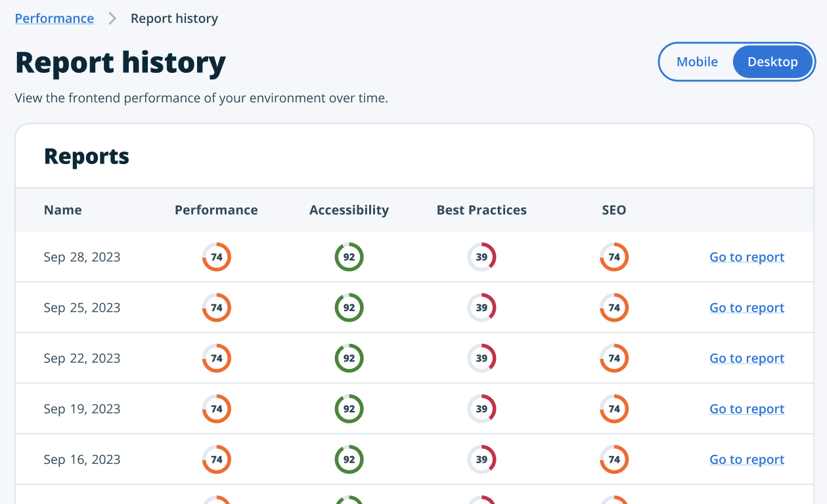Select the Sep 19, 2023 row name

pyautogui.click(x=81, y=408)
